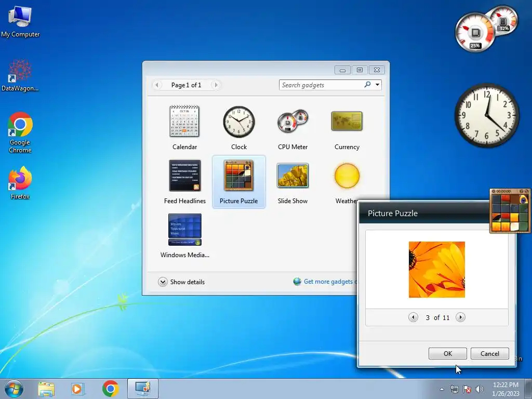Click the orange flower picture preview

436,270
